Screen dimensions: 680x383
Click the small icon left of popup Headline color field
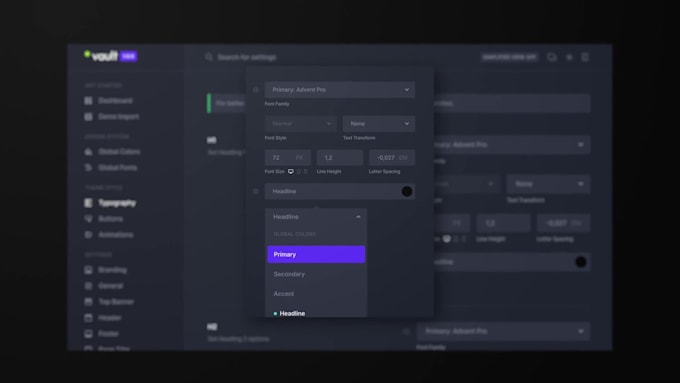[x=255, y=191]
